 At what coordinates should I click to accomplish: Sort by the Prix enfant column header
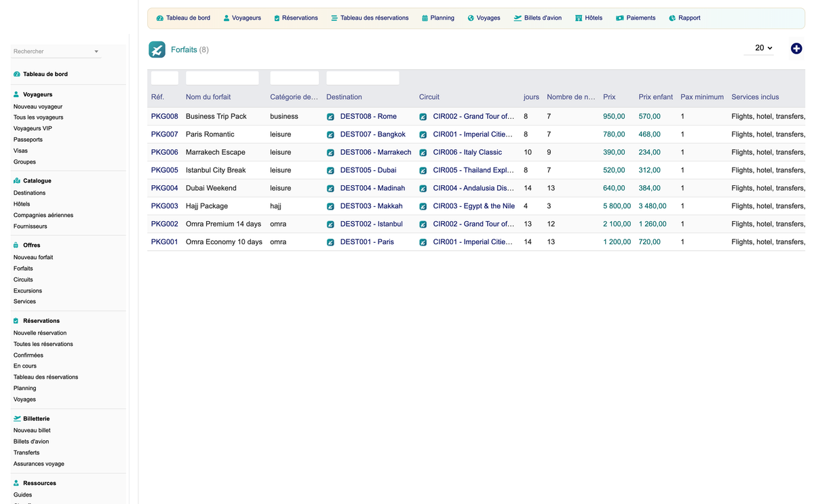[x=656, y=97]
